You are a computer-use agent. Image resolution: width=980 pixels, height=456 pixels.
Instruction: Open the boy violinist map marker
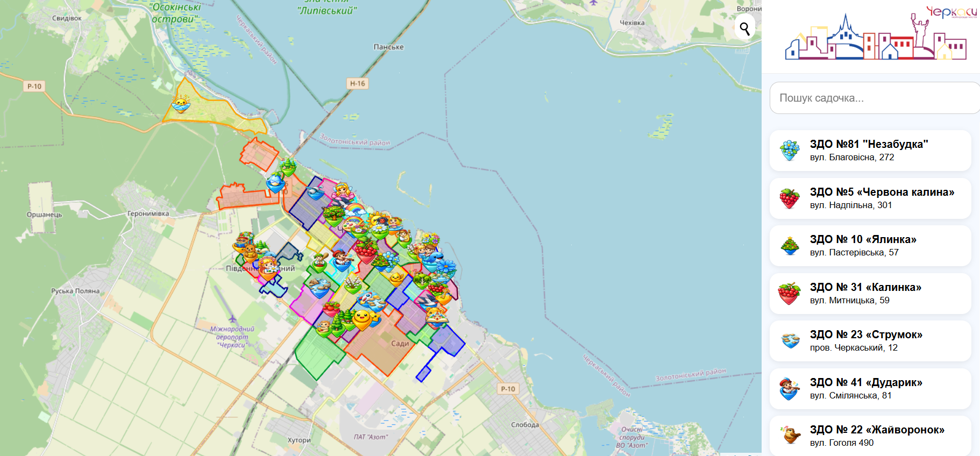tap(343, 260)
